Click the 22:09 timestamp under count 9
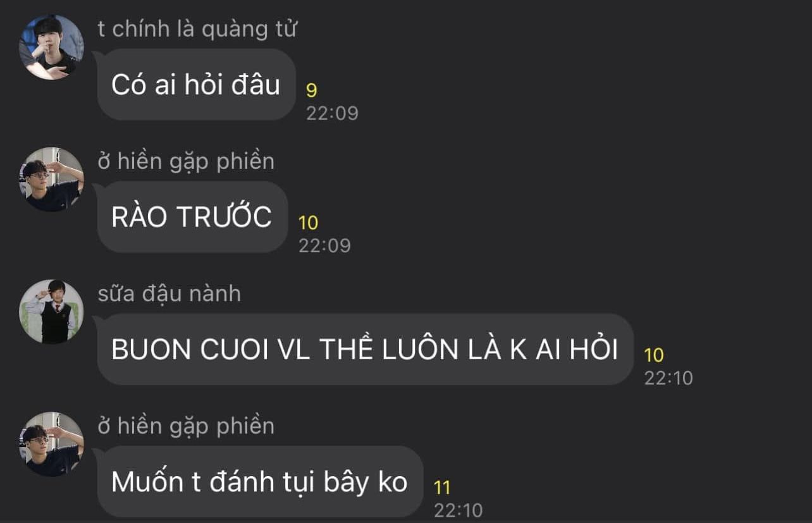The height and width of the screenshot is (523, 812). (332, 113)
